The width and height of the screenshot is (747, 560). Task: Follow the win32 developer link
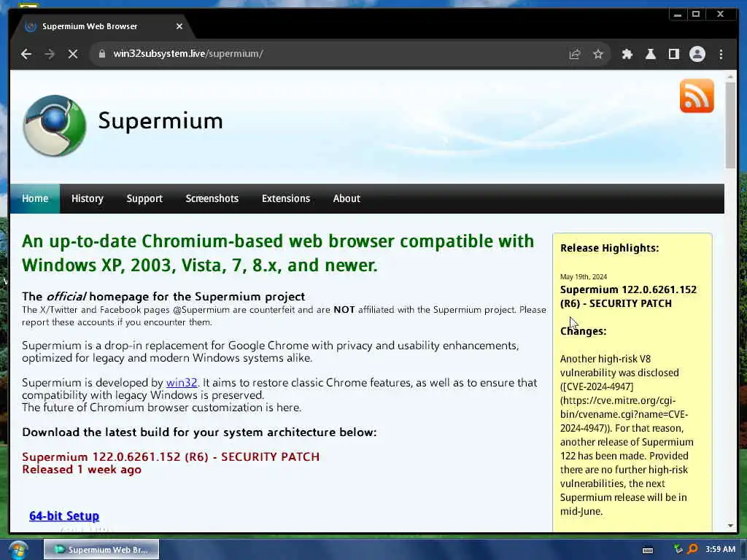click(182, 382)
